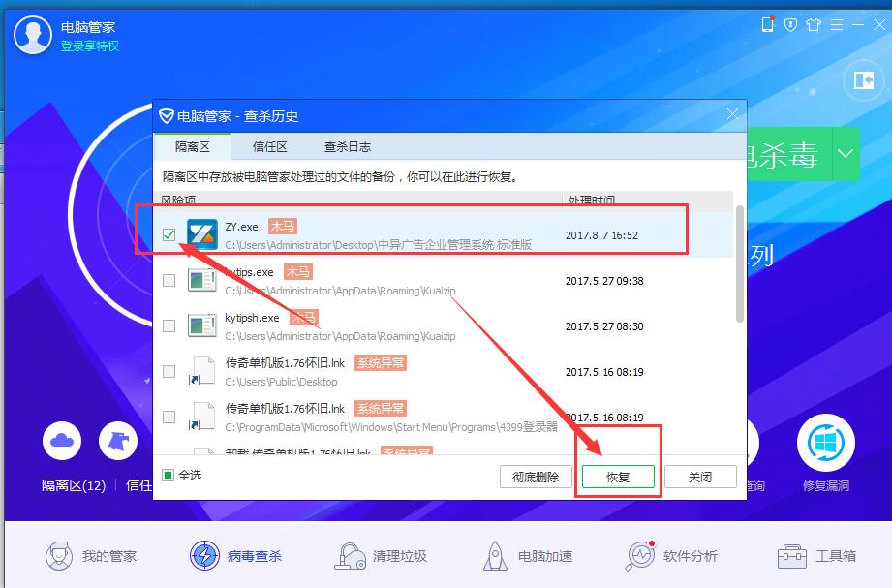Open the Windows repair vulnerabilities icon
The height and width of the screenshot is (588, 892).
coord(826,443)
